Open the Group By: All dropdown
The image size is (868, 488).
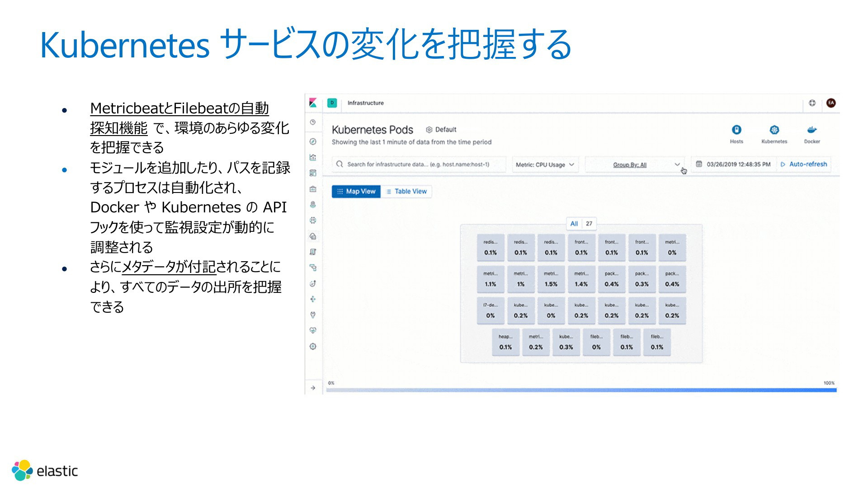635,164
